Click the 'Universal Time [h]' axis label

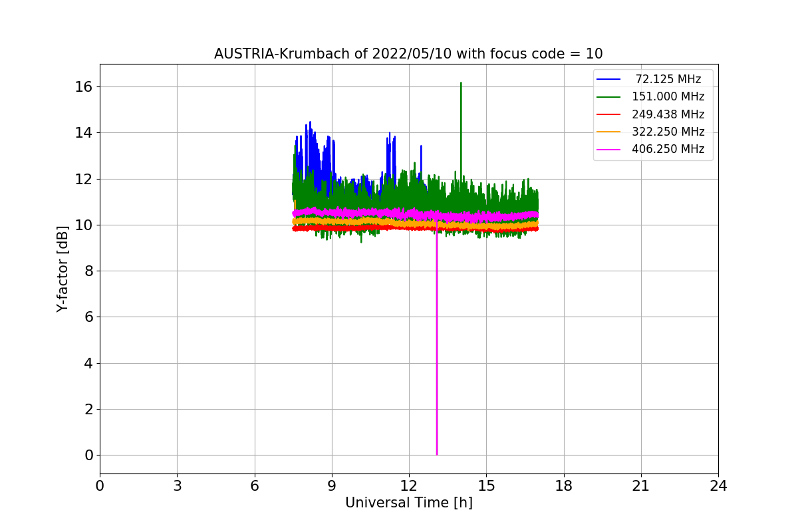click(x=409, y=503)
